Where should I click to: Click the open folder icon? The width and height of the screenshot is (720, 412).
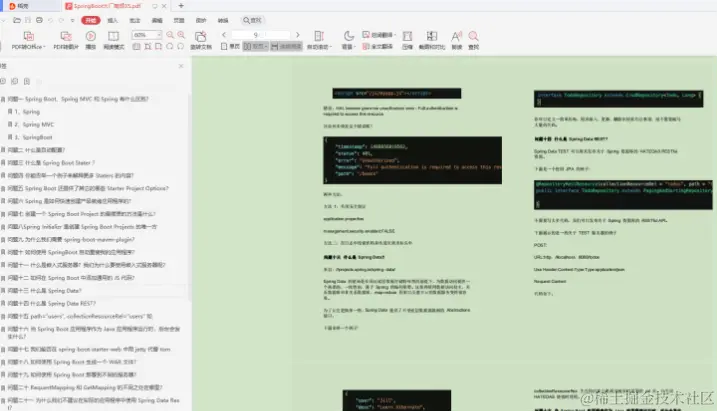pos(17,20)
